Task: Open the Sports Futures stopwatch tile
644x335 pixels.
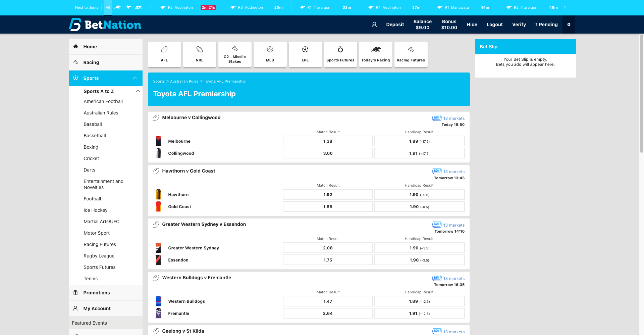Action: 340,54
